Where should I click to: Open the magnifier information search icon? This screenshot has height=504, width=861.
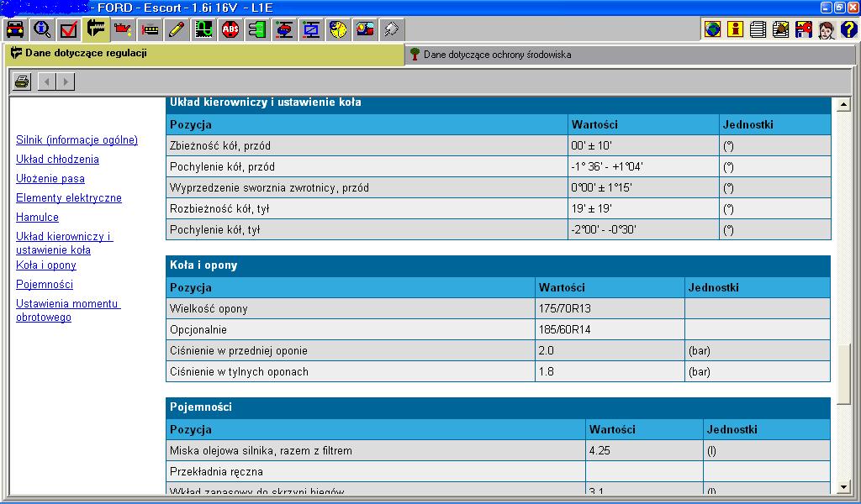tap(42, 30)
